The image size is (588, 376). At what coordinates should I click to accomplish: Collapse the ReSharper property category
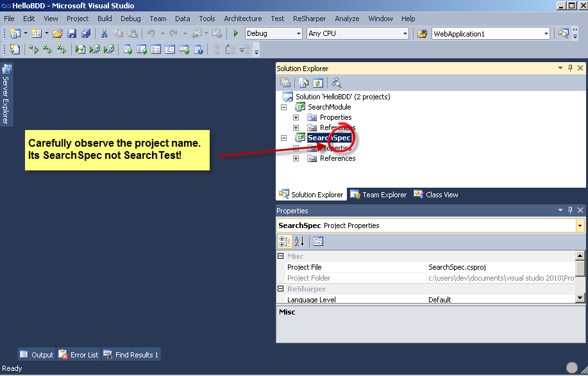click(280, 289)
